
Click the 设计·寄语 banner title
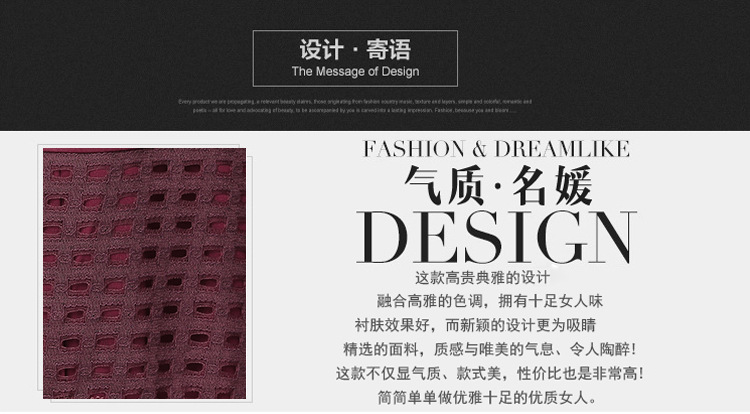(355, 50)
